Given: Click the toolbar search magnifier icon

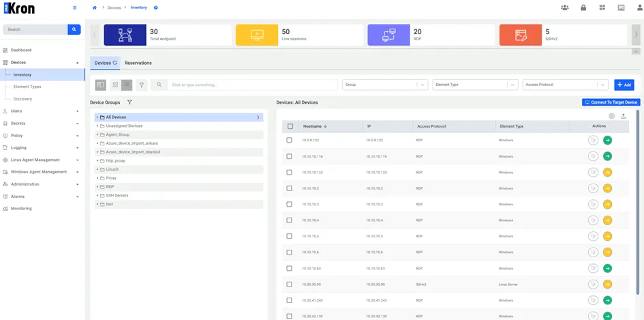Looking at the screenshot, I should tap(159, 85).
